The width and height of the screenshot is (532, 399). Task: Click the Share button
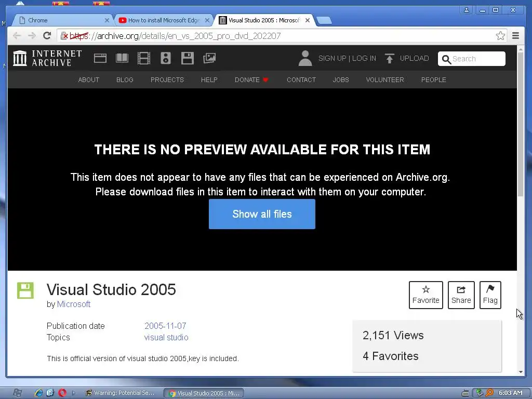tap(461, 295)
